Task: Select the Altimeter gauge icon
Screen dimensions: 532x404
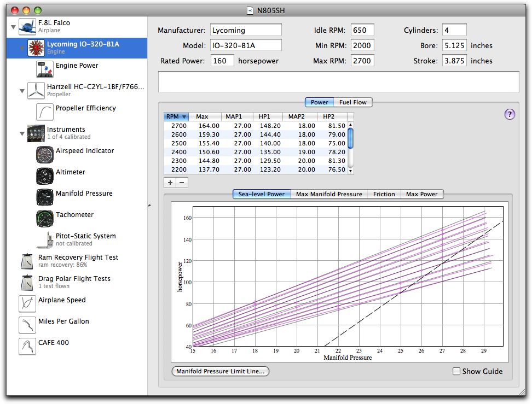Action: [45, 176]
